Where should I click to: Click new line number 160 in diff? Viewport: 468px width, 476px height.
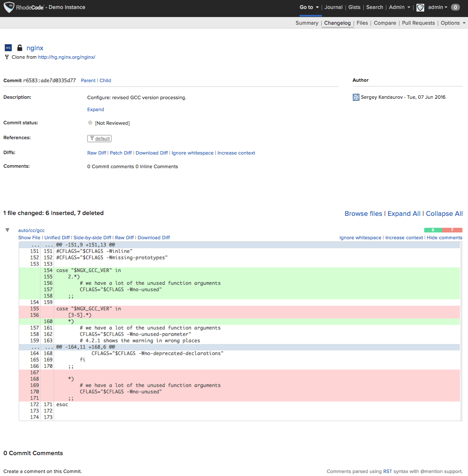48,321
